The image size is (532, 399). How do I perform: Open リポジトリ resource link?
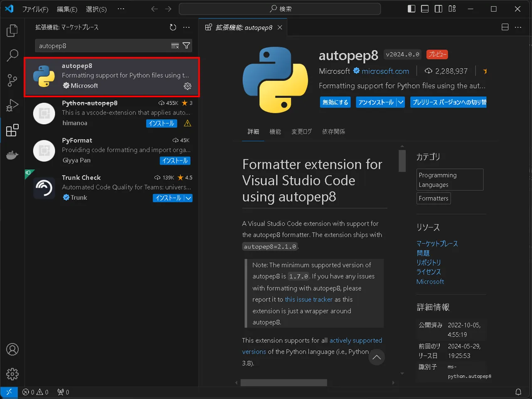coord(429,263)
